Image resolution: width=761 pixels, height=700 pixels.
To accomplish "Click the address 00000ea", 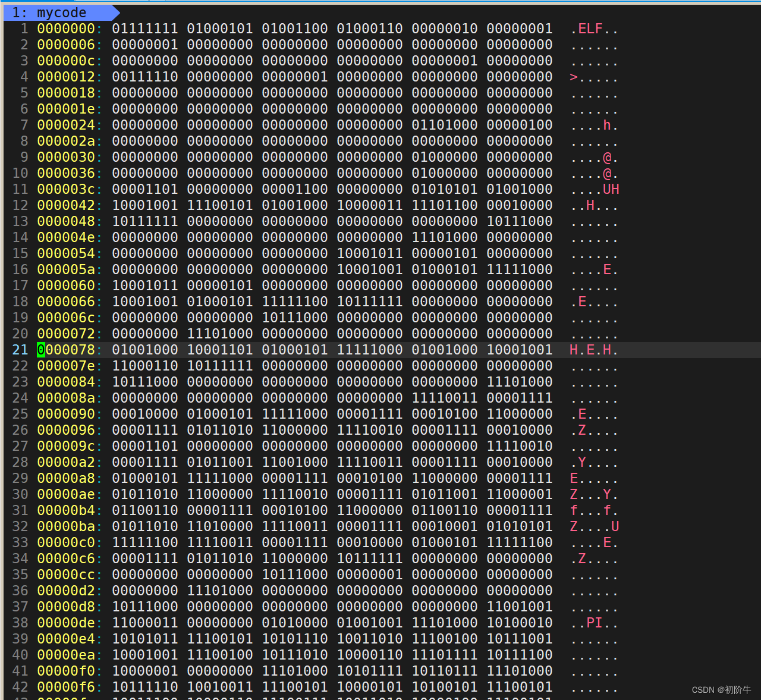I will [x=66, y=655].
